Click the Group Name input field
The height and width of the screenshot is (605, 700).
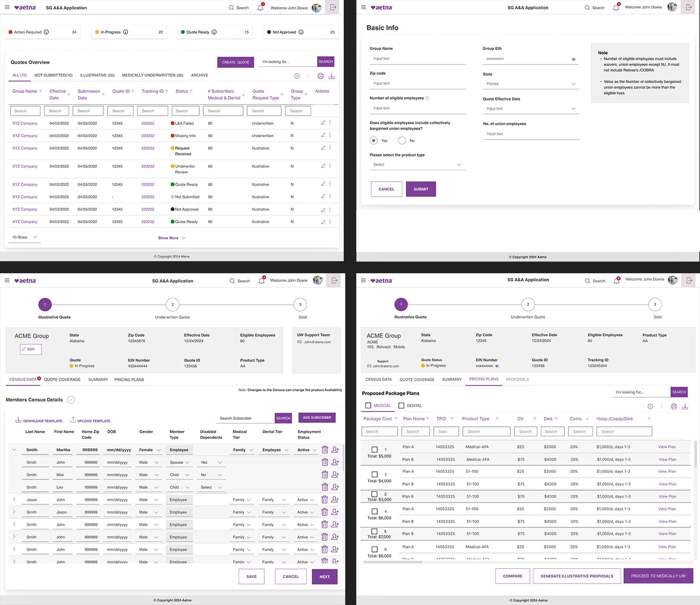tap(417, 59)
